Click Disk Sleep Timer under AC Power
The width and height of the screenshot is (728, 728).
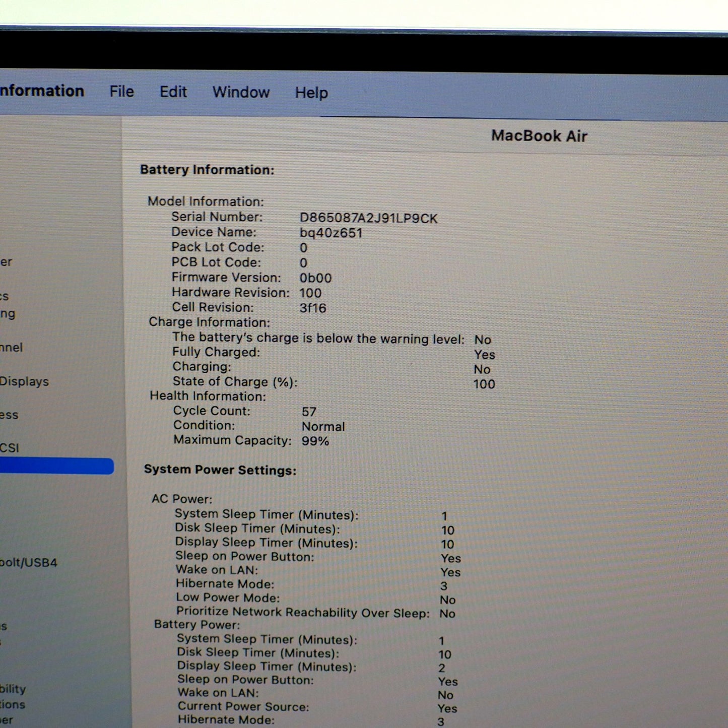(257, 528)
